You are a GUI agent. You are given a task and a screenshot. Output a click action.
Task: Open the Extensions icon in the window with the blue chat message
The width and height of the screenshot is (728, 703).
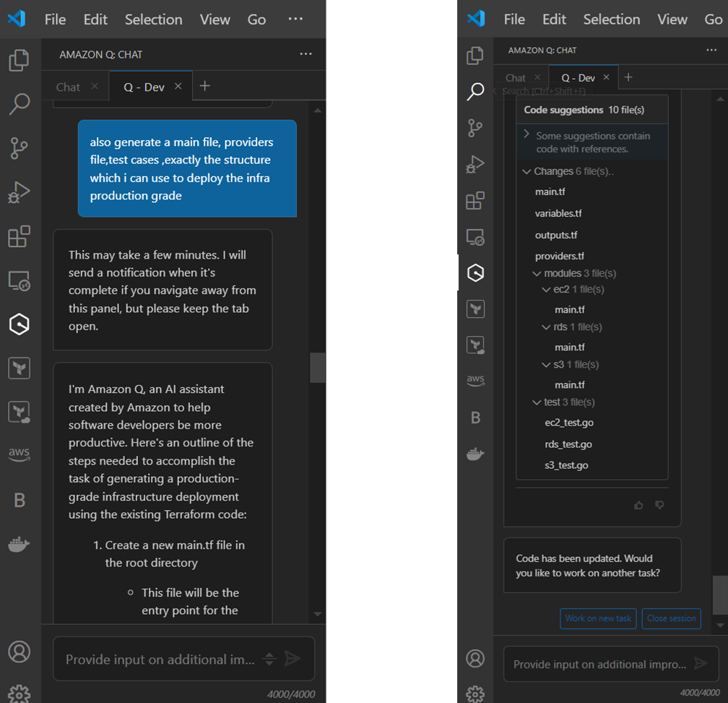(x=19, y=236)
